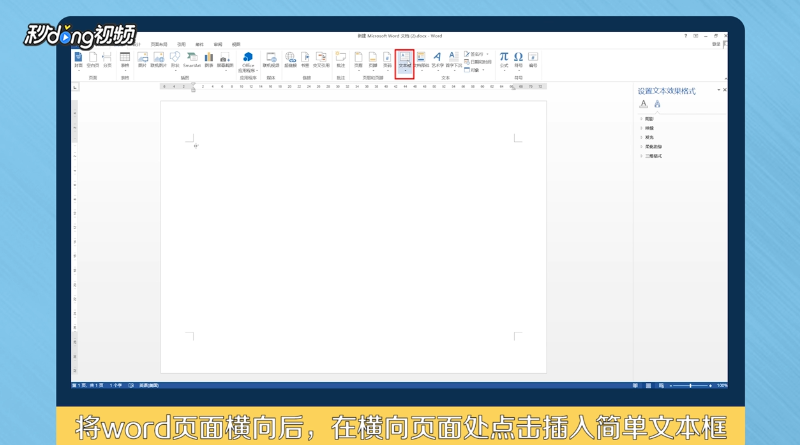Click the zoom slider in status bar
This screenshot has width=800, height=445.
coord(690,386)
